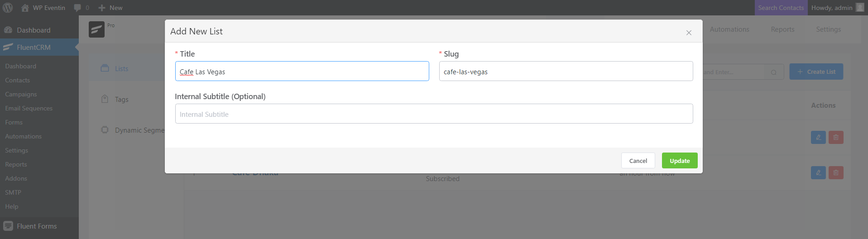Screen dimensions: 868x239
Task: Click the first row's blue edit icon
Action: coord(818,137)
